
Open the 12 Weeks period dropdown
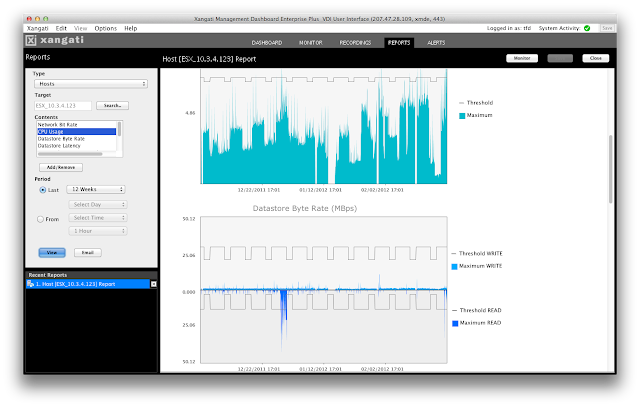click(96, 189)
